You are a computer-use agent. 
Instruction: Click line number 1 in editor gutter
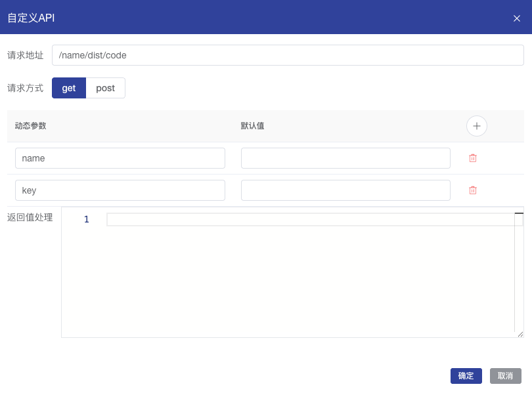pyautogui.click(x=86, y=219)
